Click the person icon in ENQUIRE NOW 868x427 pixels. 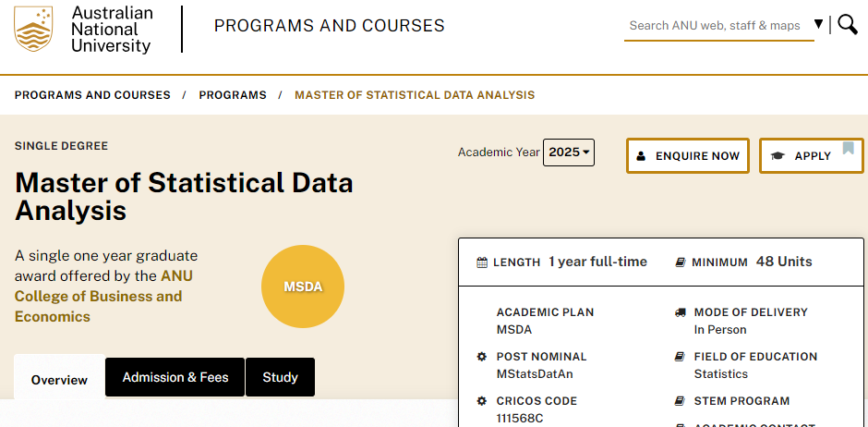641,156
